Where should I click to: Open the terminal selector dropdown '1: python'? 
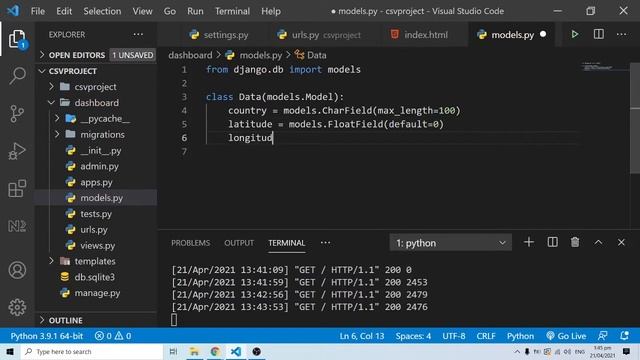451,243
